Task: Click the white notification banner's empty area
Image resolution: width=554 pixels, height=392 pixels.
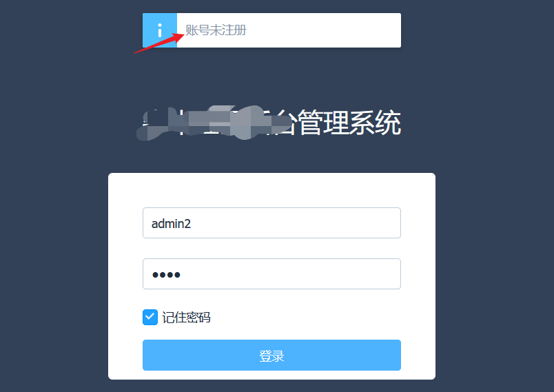Action: (x=323, y=30)
